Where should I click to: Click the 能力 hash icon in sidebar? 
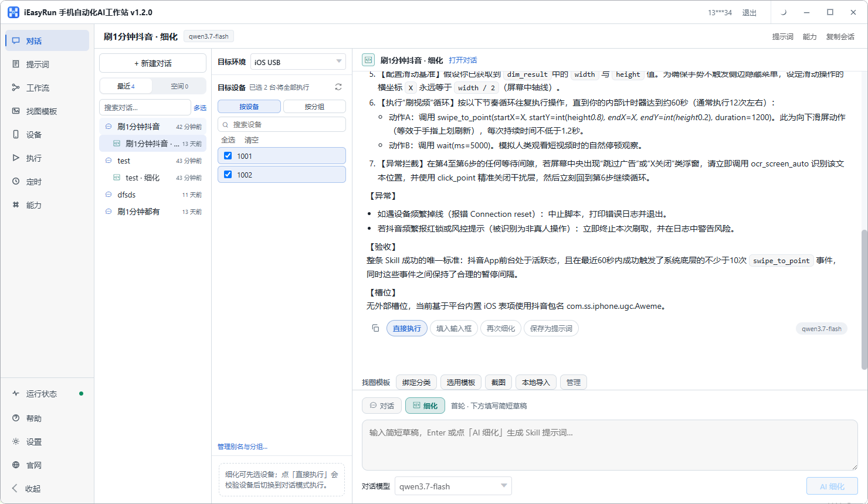16,205
